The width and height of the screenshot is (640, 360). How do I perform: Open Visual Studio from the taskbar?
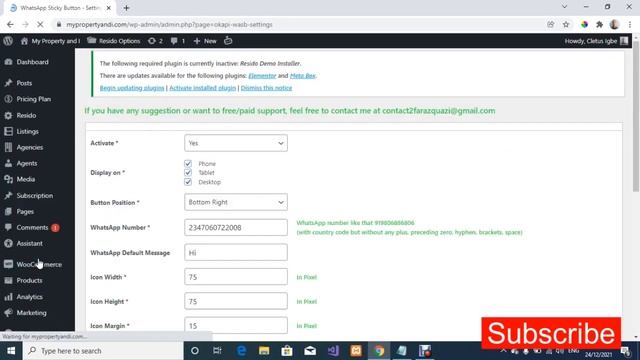pos(333,351)
